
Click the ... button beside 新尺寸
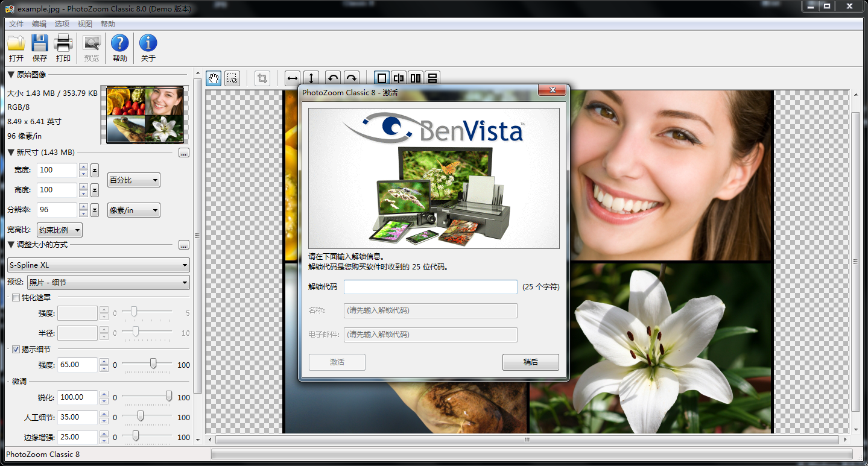pyautogui.click(x=184, y=153)
